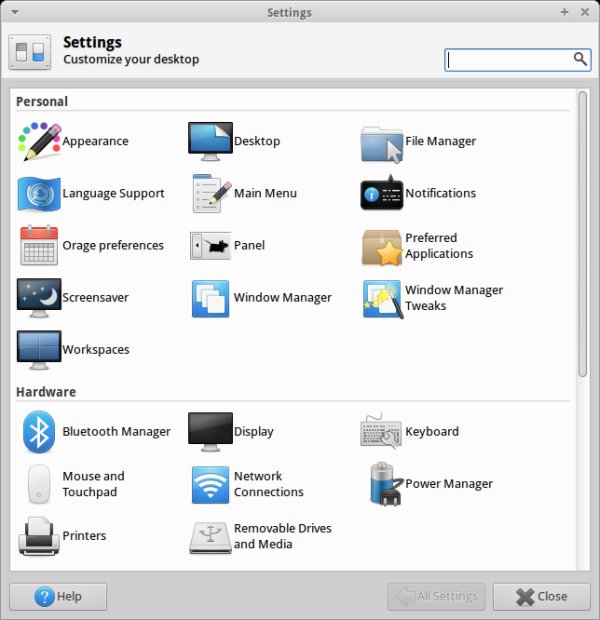This screenshot has height=620, width=600.
Task: Open the Removable Drives USB icon
Action: pos(210,538)
